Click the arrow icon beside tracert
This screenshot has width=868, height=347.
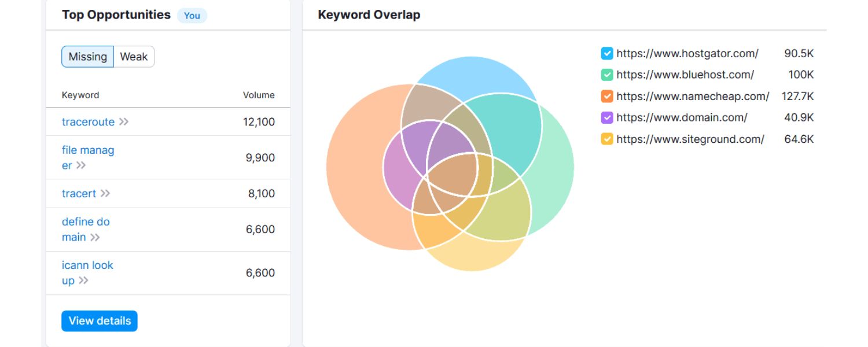[105, 193]
